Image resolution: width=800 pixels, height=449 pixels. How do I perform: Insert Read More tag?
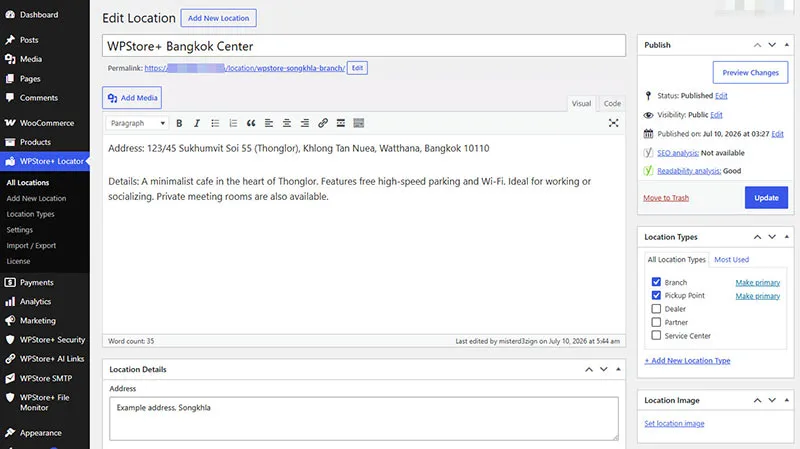click(x=341, y=123)
